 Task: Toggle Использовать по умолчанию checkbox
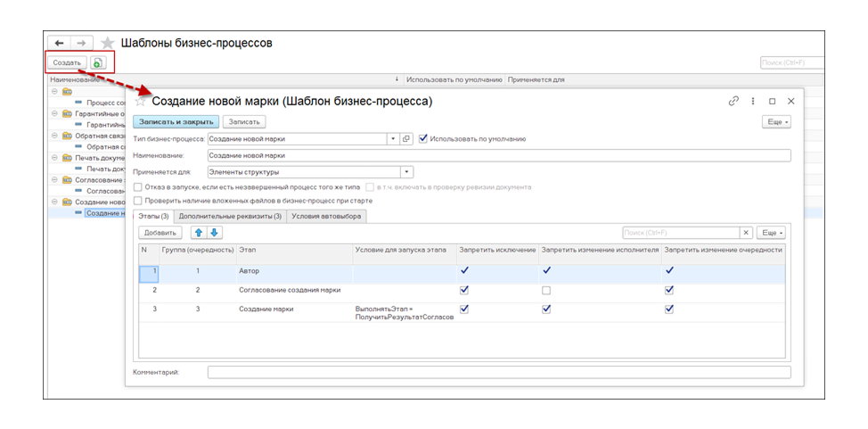pos(423,138)
